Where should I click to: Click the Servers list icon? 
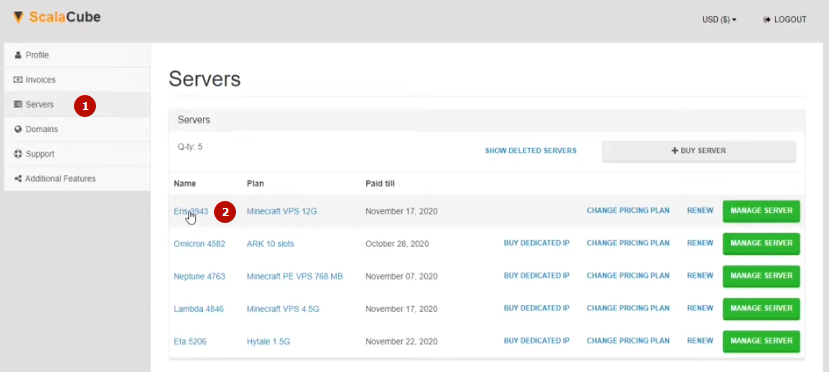click(x=18, y=105)
